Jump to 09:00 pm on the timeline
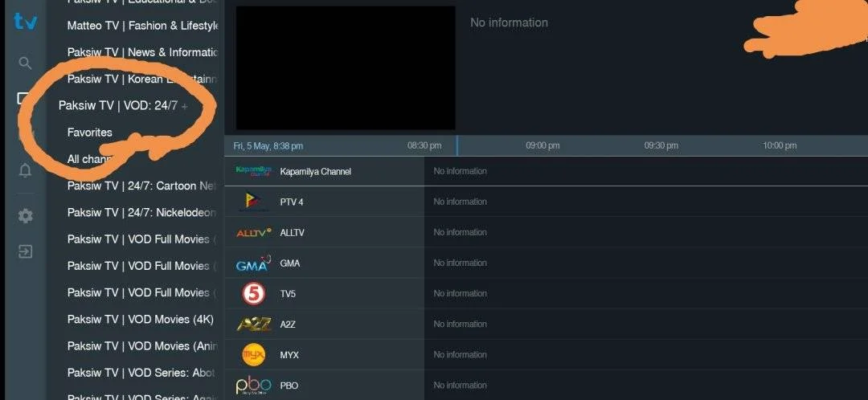Viewport: 868px width, 400px height. point(542,145)
